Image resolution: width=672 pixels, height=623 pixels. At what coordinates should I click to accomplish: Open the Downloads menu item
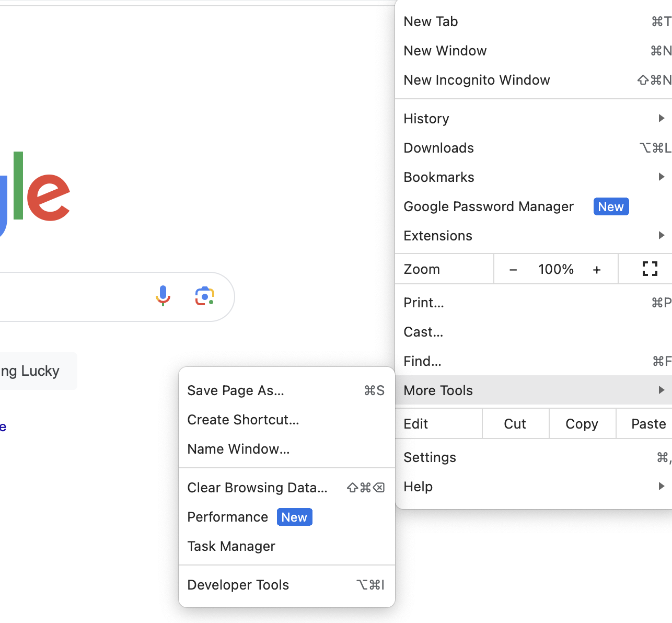pyautogui.click(x=439, y=148)
